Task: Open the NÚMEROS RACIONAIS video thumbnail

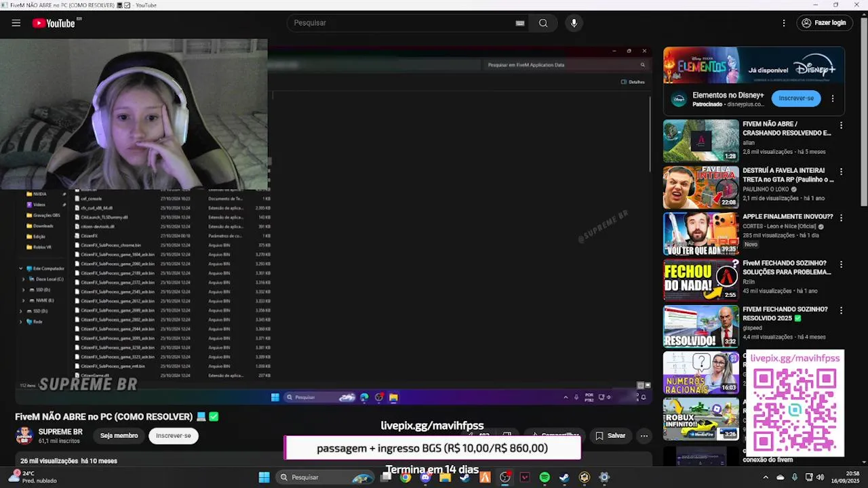Action: click(x=701, y=372)
